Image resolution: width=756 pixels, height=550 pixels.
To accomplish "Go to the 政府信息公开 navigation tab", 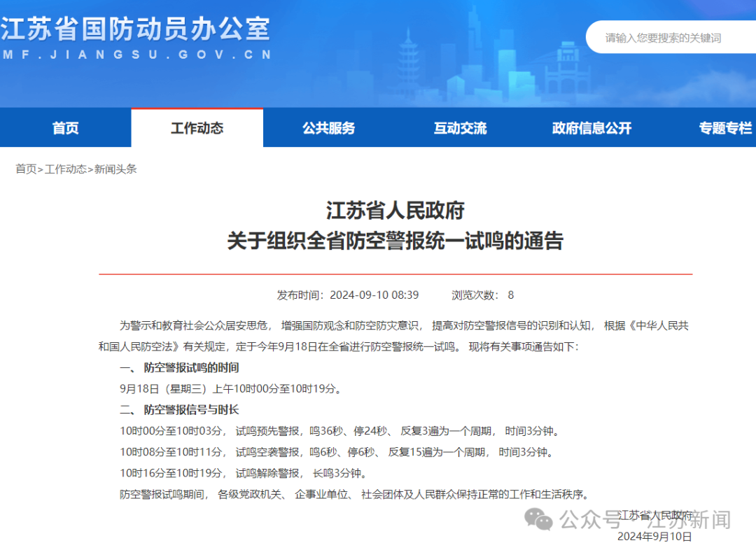I will click(x=591, y=128).
